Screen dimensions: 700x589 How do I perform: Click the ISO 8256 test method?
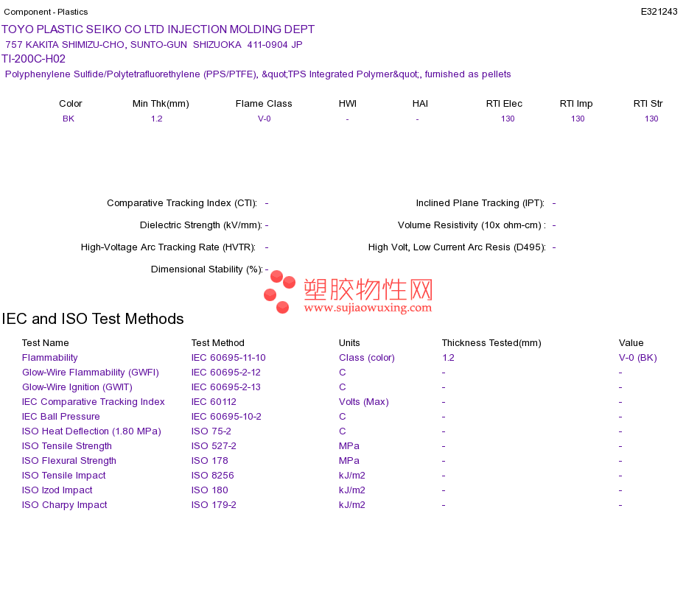pyautogui.click(x=212, y=475)
